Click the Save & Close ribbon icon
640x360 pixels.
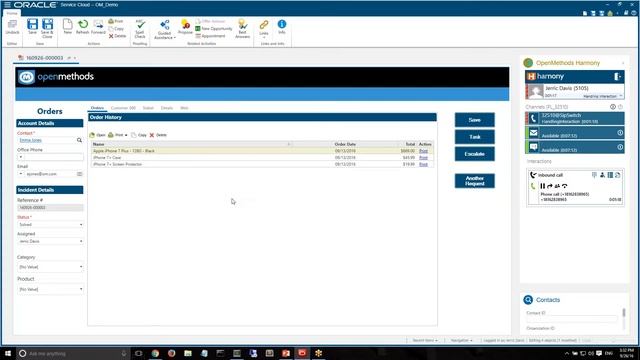(x=47, y=28)
